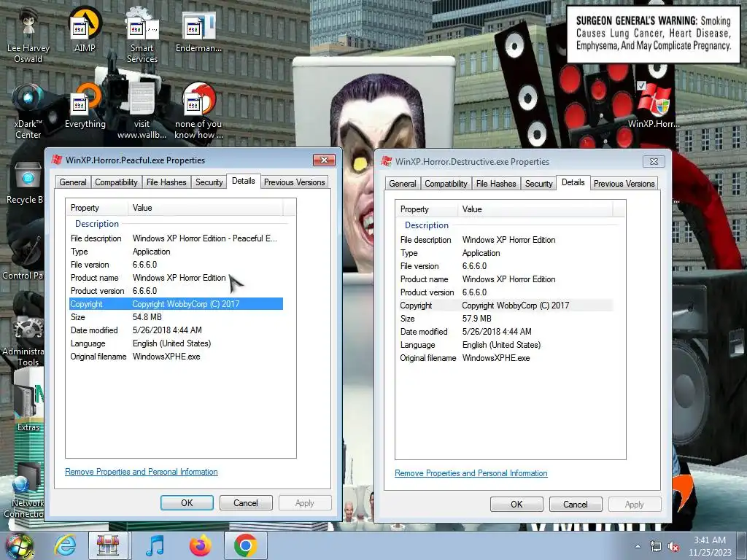Viewport: 747px width, 560px height.
Task: Select 'WindowsXPHE.exe' original filename in Peacful Properties
Action: click(x=177, y=357)
